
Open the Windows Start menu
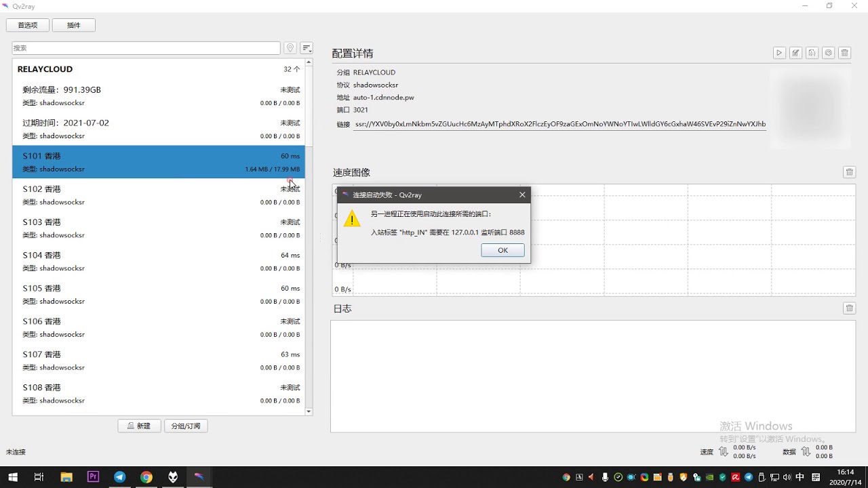coord(12,477)
